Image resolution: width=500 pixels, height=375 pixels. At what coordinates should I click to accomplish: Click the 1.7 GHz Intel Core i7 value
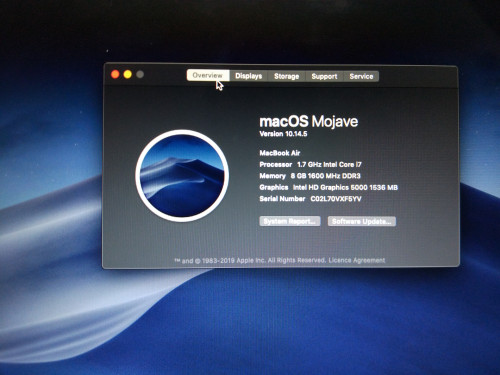click(329, 164)
